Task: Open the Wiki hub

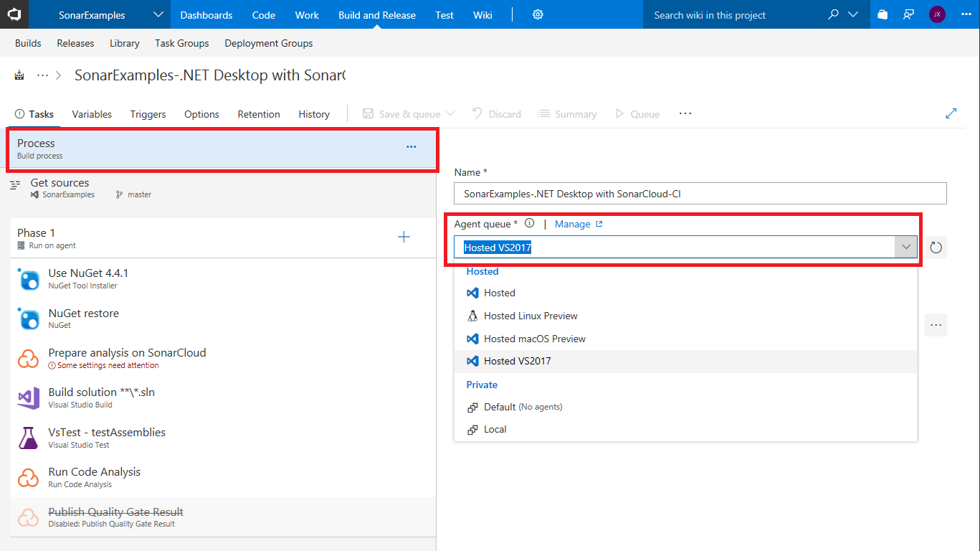Action: 482,15
